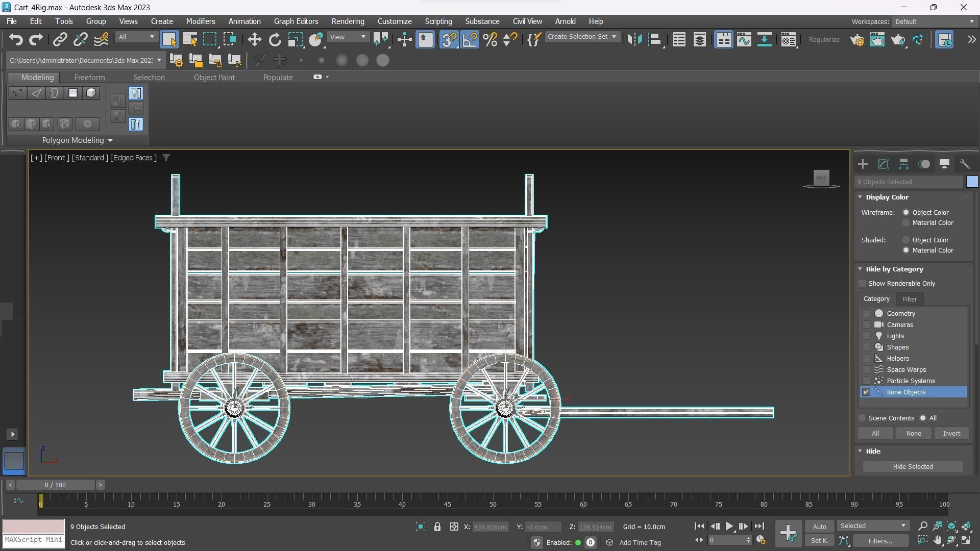
Task: Choose the Select and Rotate tool
Action: coord(275,40)
